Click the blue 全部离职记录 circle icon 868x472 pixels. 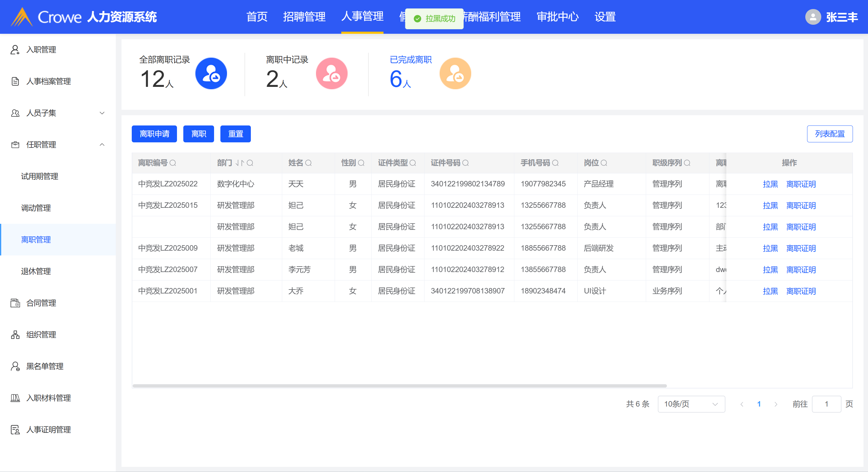[211, 74]
